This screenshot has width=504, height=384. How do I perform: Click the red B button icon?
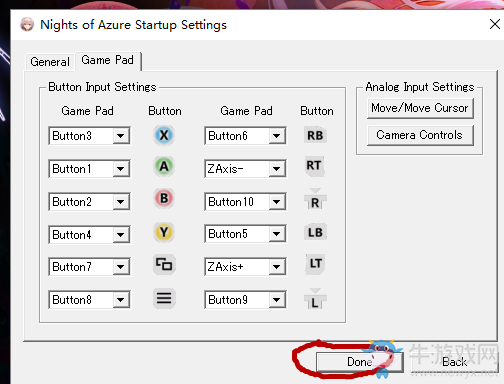pos(164,198)
